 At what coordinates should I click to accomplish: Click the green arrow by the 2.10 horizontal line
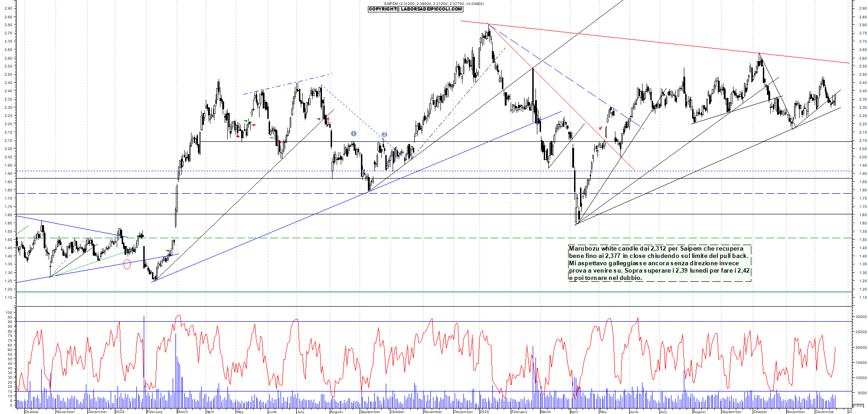click(x=246, y=121)
